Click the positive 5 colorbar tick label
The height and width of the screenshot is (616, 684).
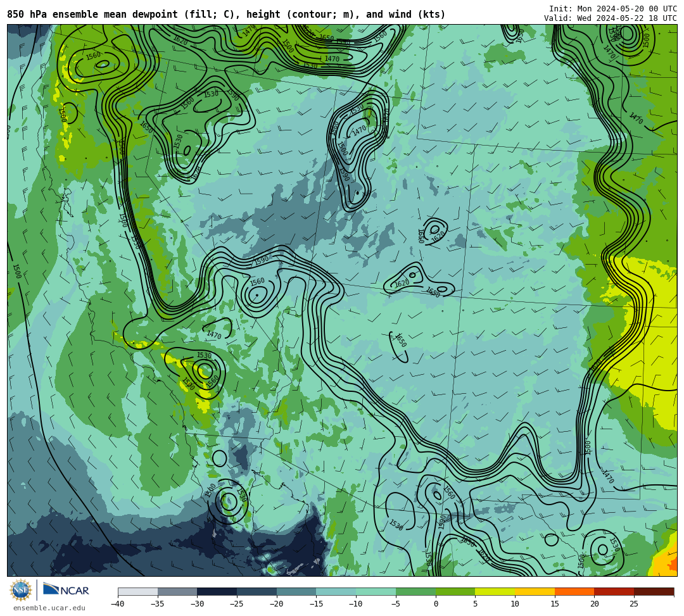tap(475, 604)
